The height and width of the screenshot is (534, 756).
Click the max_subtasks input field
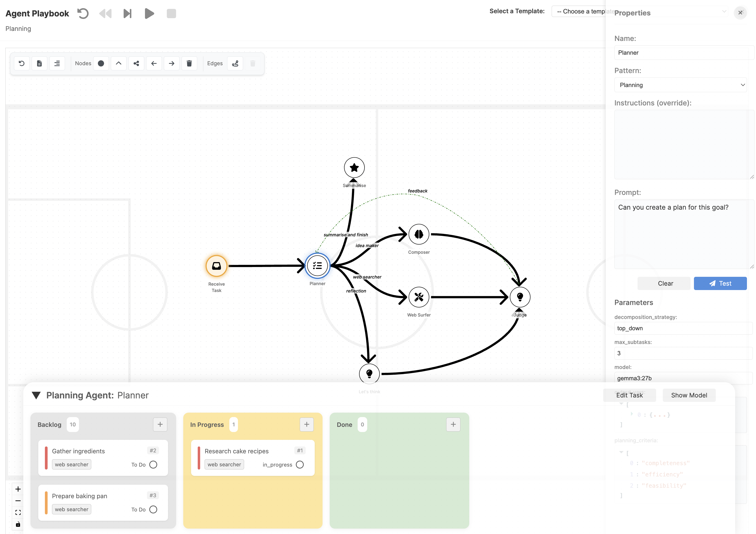click(683, 353)
